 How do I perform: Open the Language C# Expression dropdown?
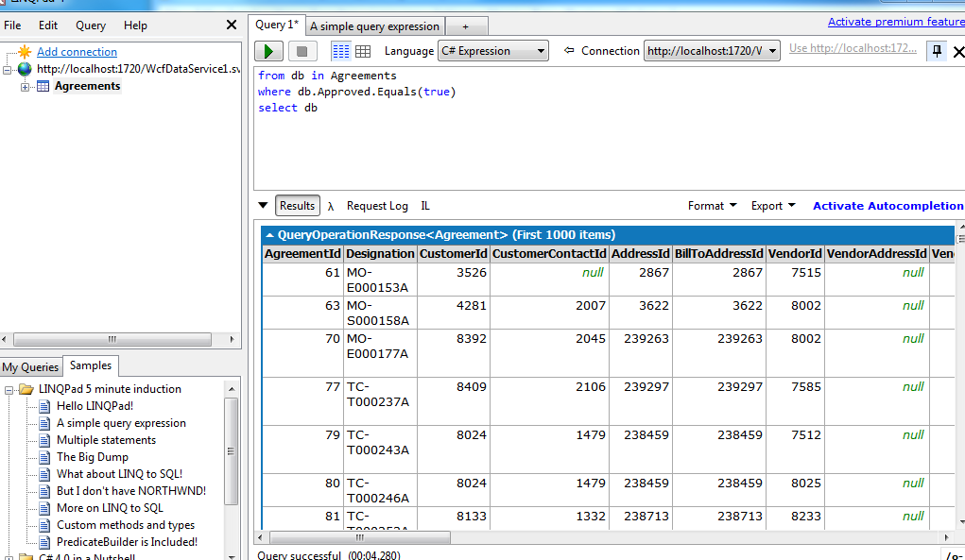tap(493, 51)
